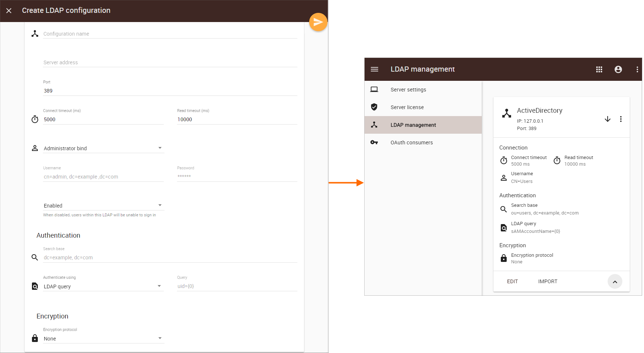Click the LDAP query icon in card
The width and height of the screenshot is (644, 353).
click(x=504, y=228)
